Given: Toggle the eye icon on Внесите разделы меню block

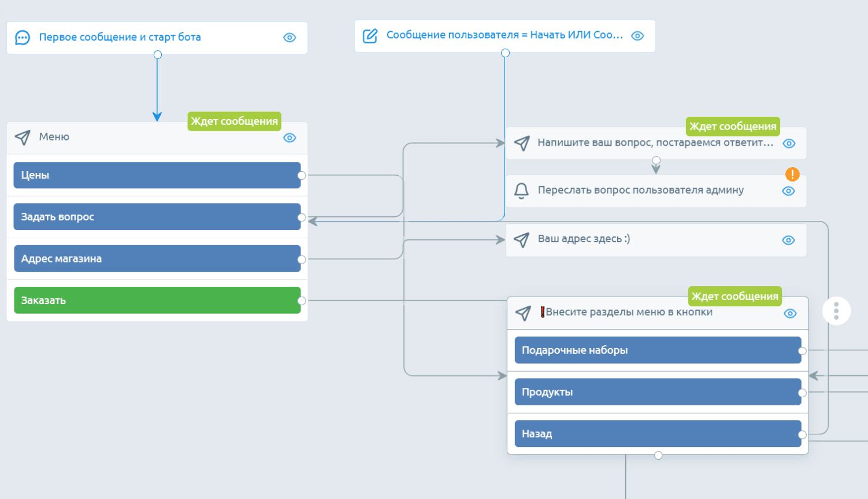Looking at the screenshot, I should (x=790, y=313).
